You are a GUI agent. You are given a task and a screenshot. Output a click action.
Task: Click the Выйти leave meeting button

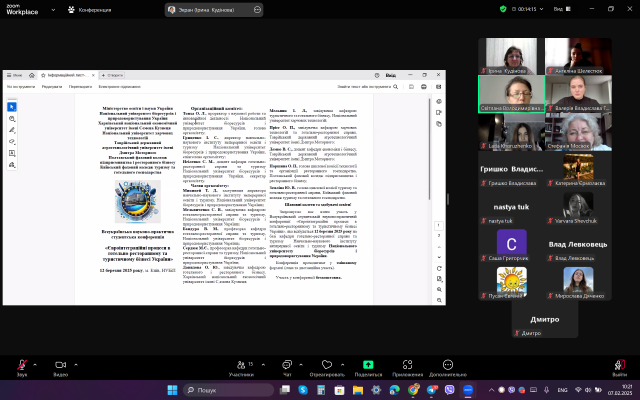[x=622, y=364]
